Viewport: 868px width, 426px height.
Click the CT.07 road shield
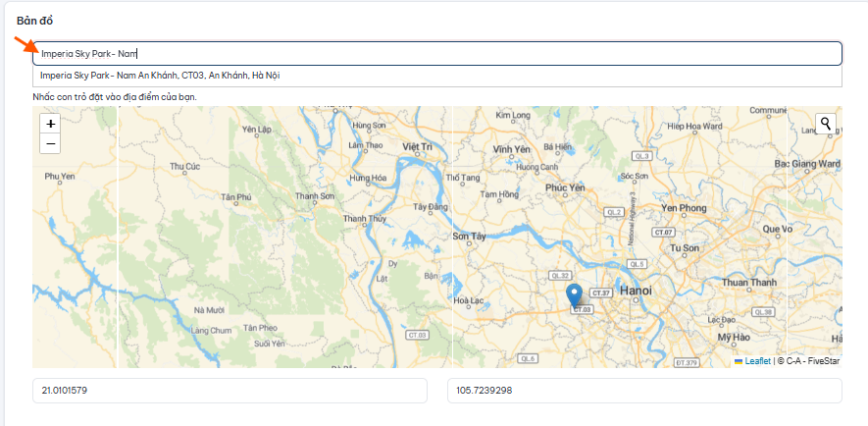pos(663,232)
